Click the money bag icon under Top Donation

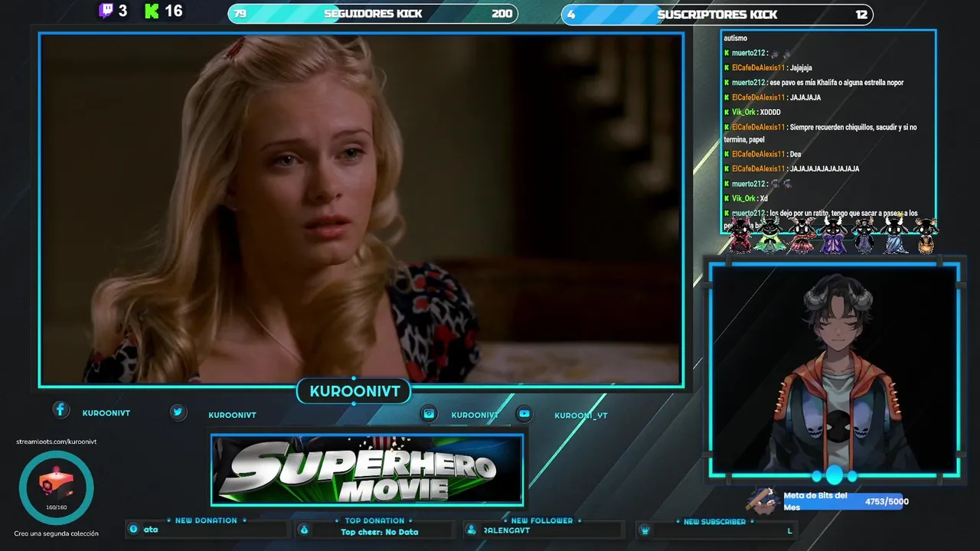[304, 530]
